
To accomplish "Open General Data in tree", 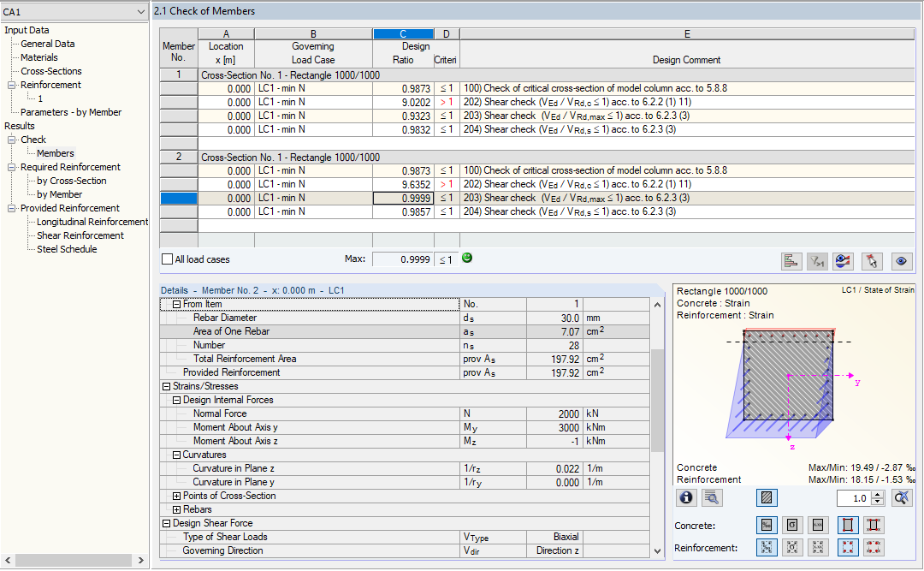I will [48, 44].
